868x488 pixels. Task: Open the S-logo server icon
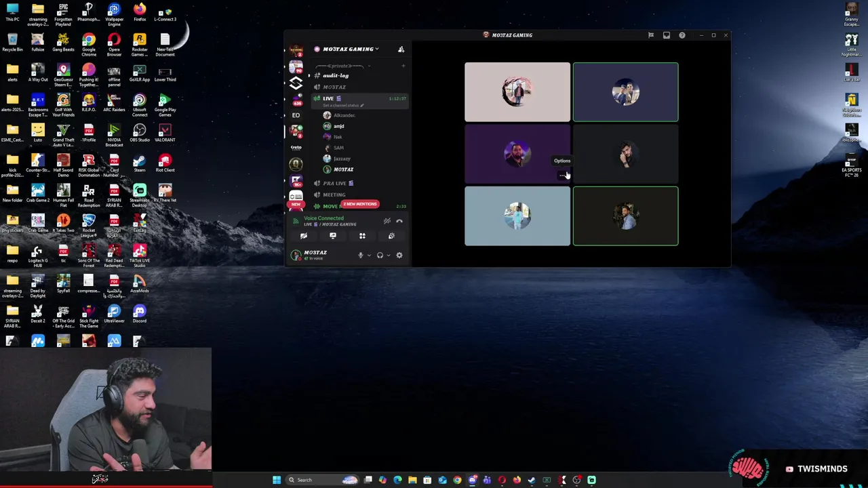296,83
